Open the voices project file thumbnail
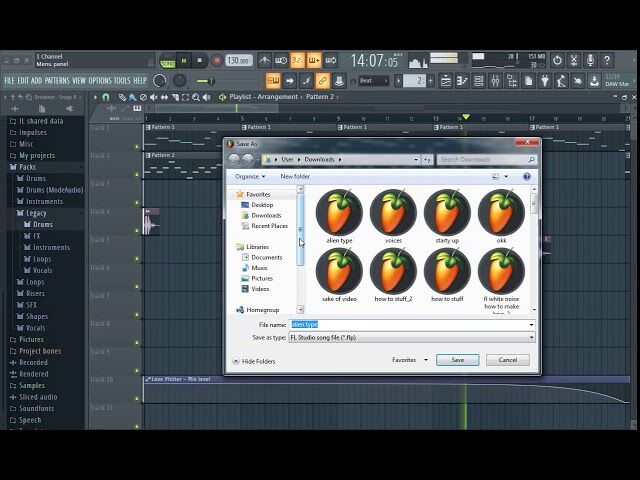Viewport: 640px width, 480px height. (393, 213)
